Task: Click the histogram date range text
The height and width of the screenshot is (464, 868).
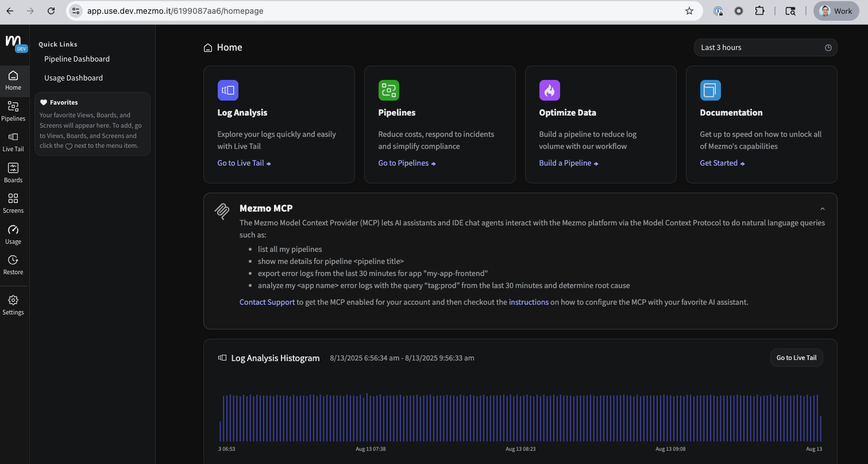Action: (402, 358)
